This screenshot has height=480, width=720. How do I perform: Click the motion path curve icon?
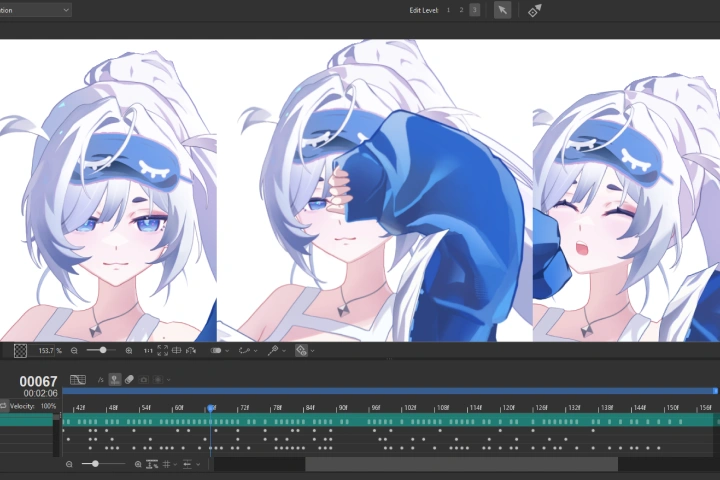pos(244,350)
